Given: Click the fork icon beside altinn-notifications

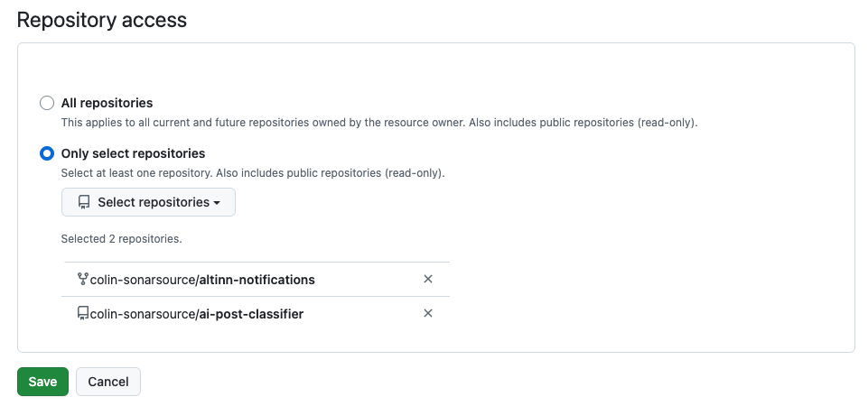Looking at the screenshot, I should (83, 280).
